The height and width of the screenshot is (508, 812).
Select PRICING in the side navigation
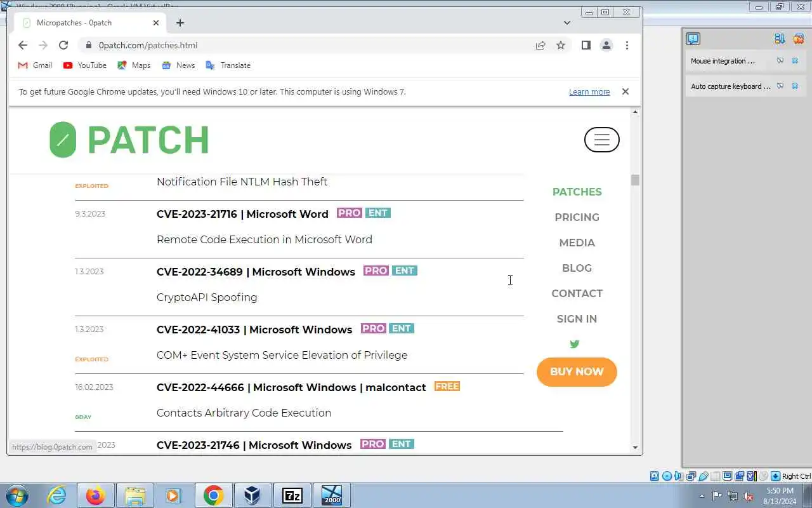coord(577,217)
